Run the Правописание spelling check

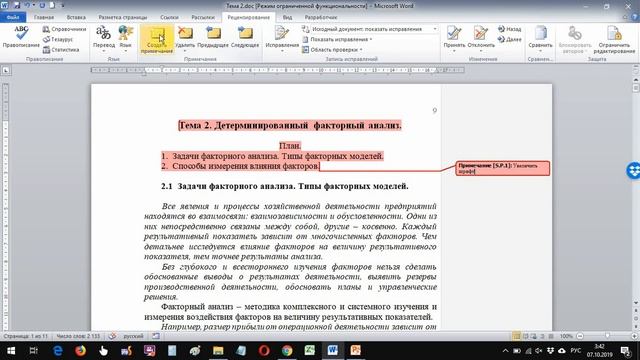[x=21, y=37]
